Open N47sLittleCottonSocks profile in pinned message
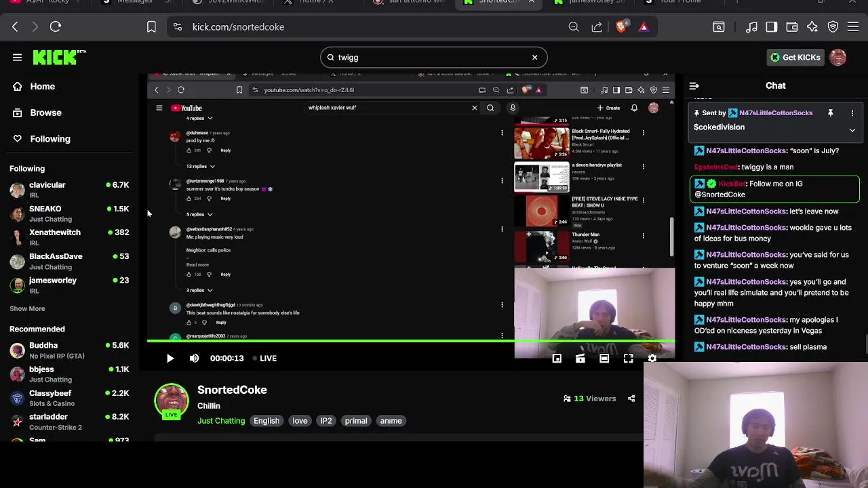This screenshot has width=868, height=488. pos(776,113)
